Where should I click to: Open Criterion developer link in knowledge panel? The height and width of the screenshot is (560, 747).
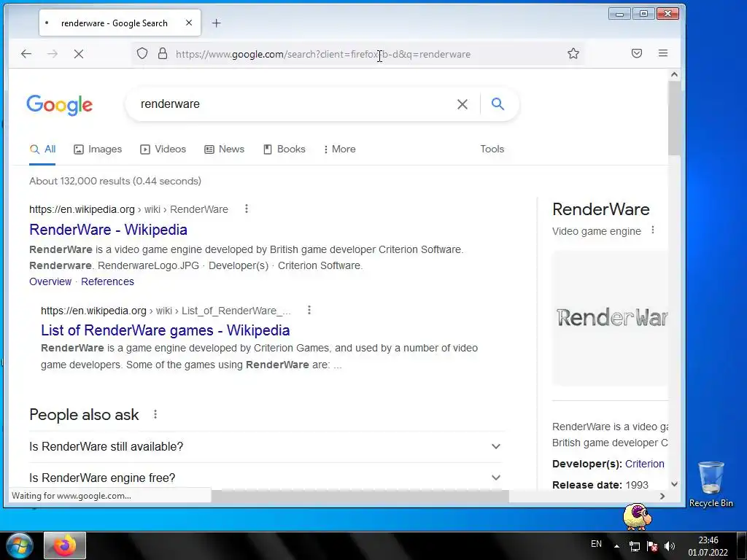click(x=645, y=464)
